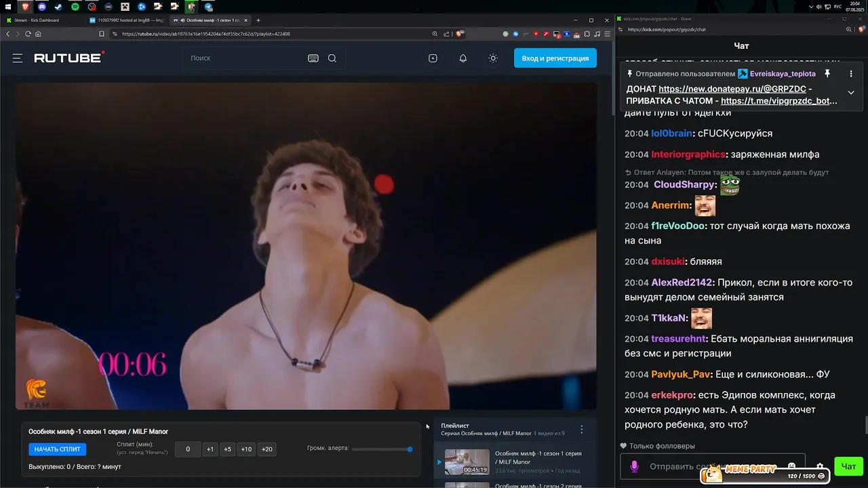The image size is (868, 488).
Task: Click the 1 сезон 1 серия playlist title
Action: pos(538,457)
